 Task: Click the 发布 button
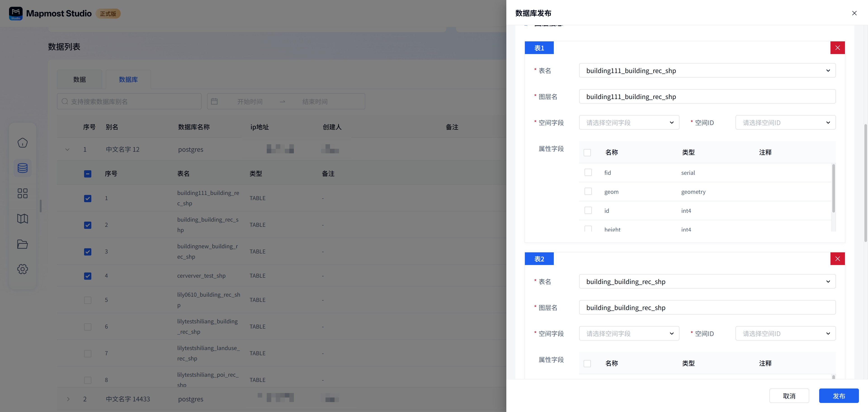click(x=839, y=396)
